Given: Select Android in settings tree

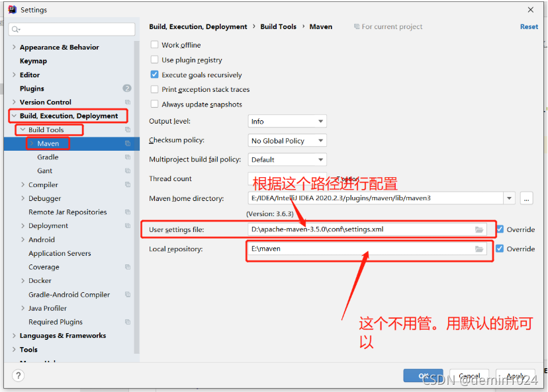Looking at the screenshot, I should click(42, 240).
